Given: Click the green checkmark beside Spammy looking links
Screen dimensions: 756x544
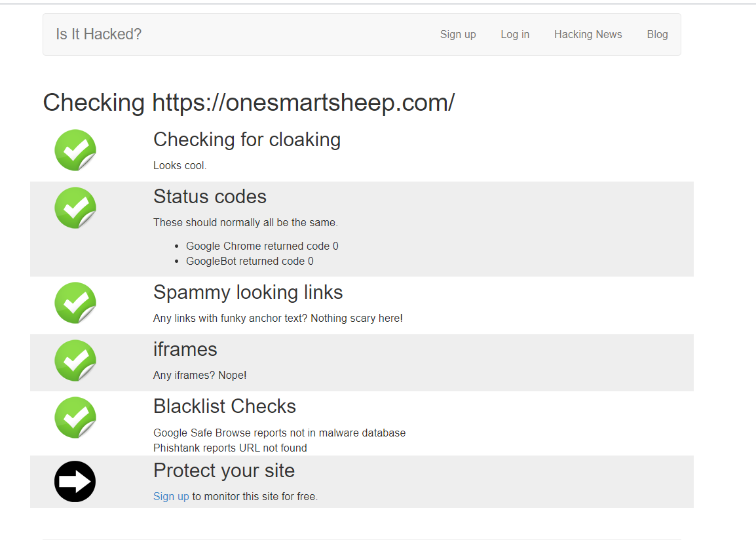Looking at the screenshot, I should coord(75,303).
